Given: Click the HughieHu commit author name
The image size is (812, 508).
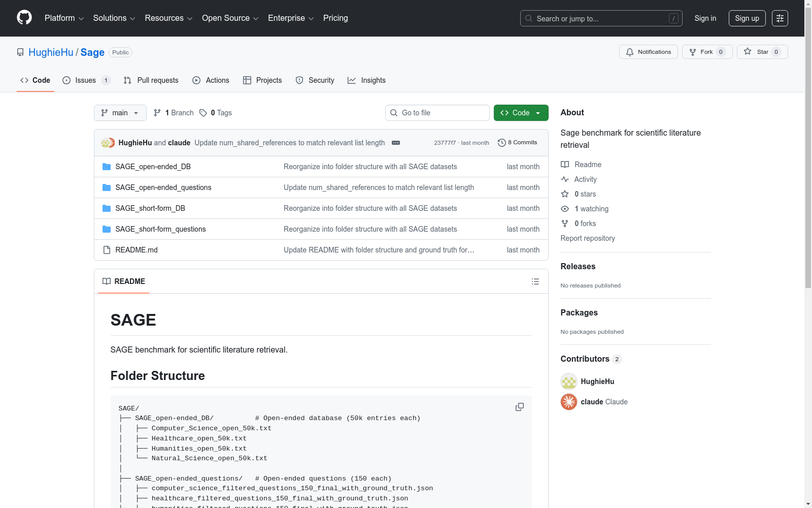Looking at the screenshot, I should click(135, 143).
